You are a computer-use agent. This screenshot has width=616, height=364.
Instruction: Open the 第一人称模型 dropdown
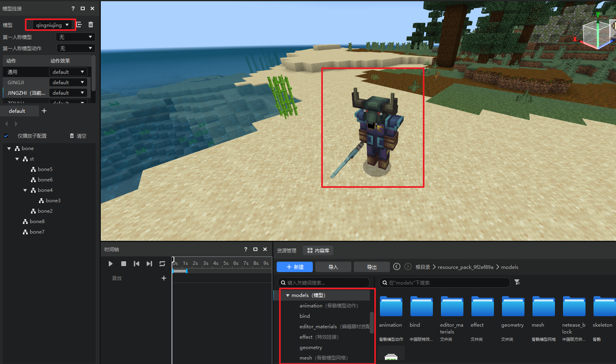click(x=75, y=37)
